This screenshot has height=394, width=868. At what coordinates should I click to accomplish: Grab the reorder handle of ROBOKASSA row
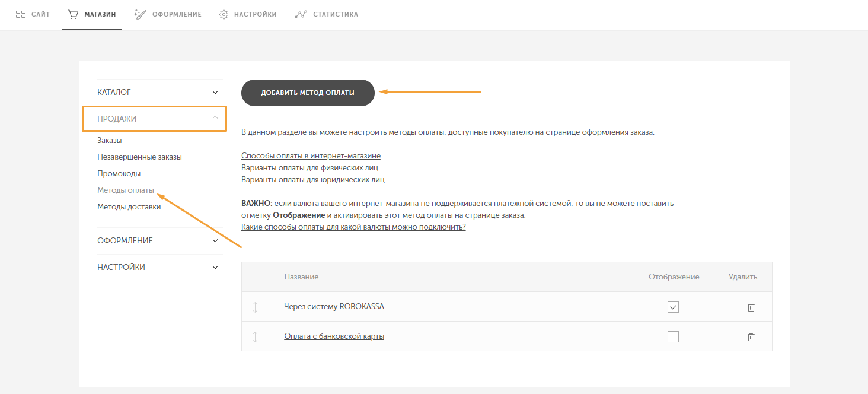click(256, 307)
